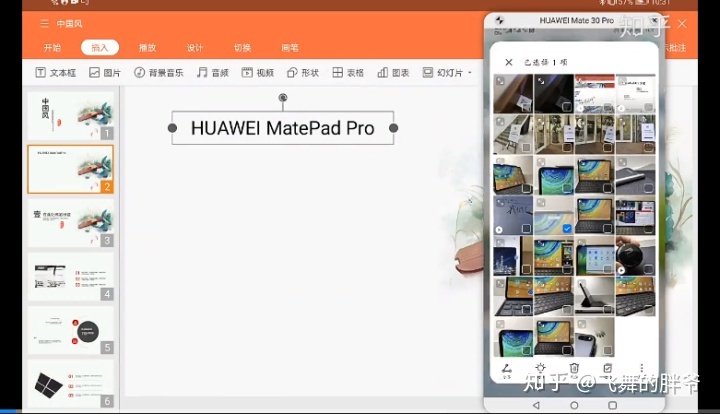Insert a picture with 图片
Image resolution: width=720 pixels, height=414 pixels.
105,73
